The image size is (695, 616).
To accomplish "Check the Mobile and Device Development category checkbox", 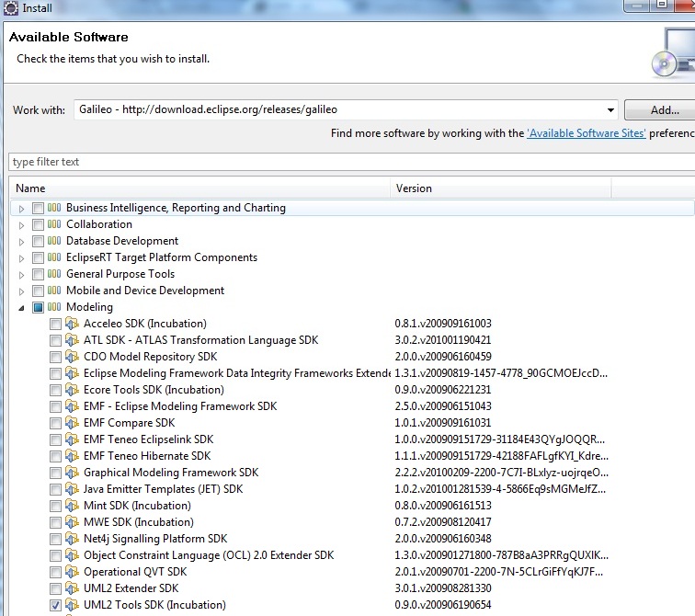I will [x=38, y=291].
